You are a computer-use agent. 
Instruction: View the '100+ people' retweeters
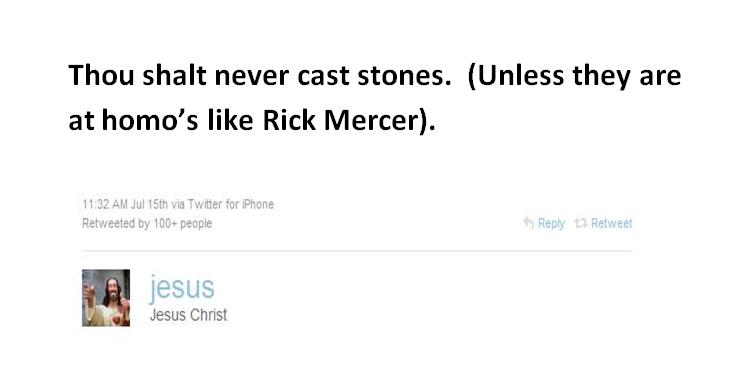pos(182,224)
